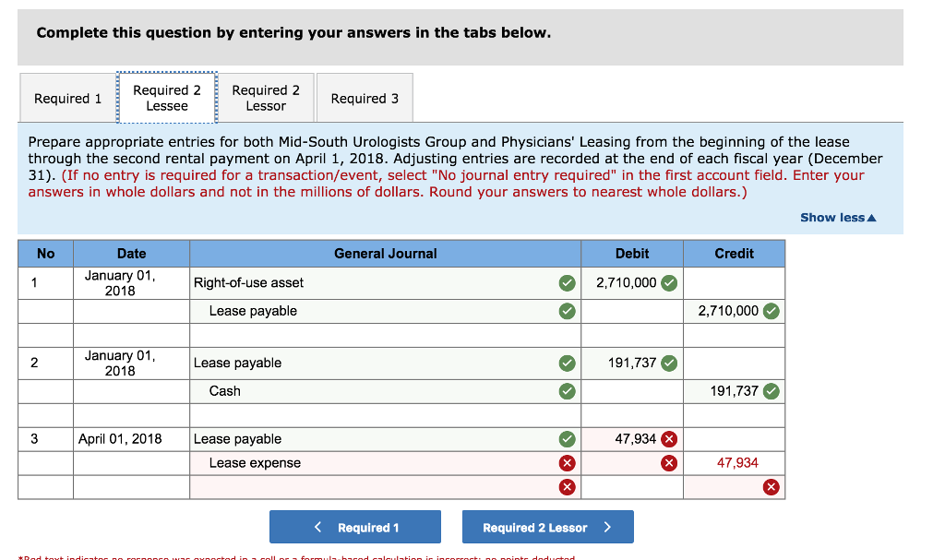Click the green checkmark beside the 2,710,000 debit
945x560 pixels.
point(668,283)
